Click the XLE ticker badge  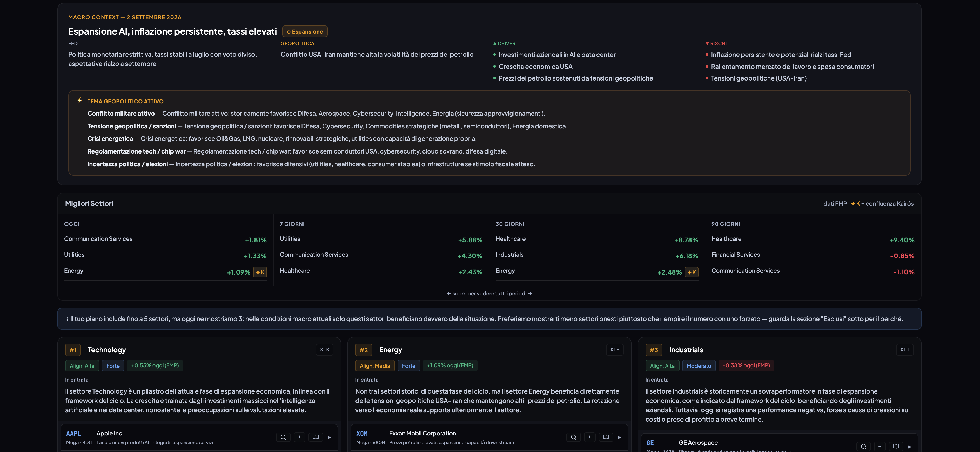[615, 350]
